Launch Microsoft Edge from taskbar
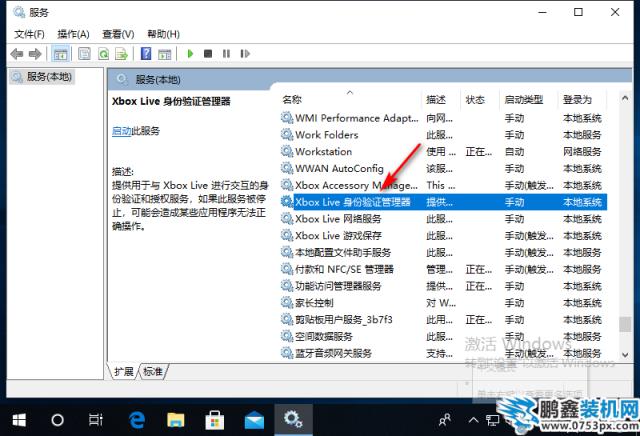This screenshot has height=436, width=640. tap(137, 420)
